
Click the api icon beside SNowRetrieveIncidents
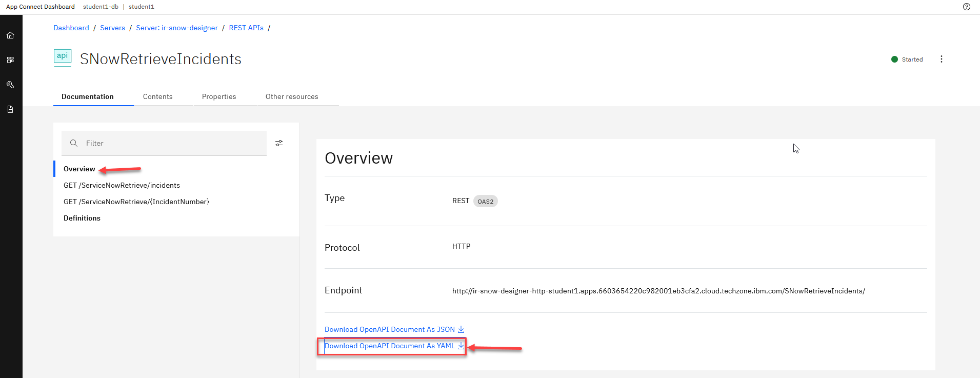tap(63, 57)
